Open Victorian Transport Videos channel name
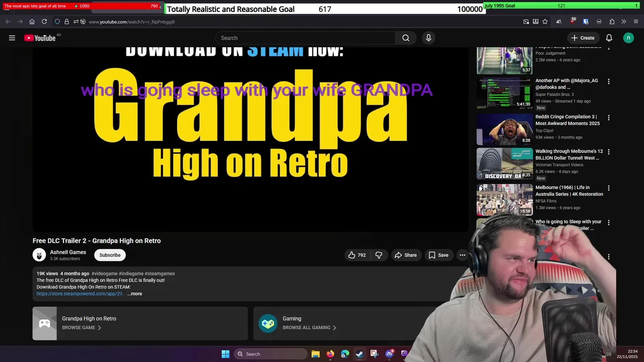Screen dimensions: 644x362 tap(559, 165)
